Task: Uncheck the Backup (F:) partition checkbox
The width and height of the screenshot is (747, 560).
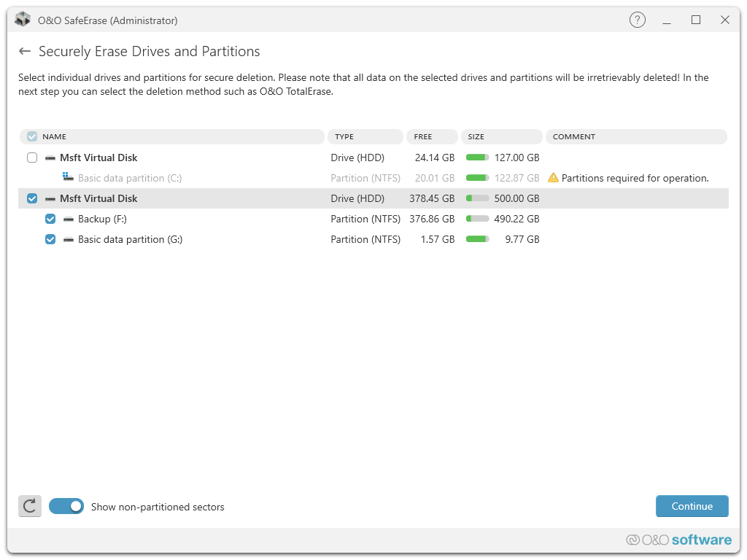Action: (x=50, y=219)
